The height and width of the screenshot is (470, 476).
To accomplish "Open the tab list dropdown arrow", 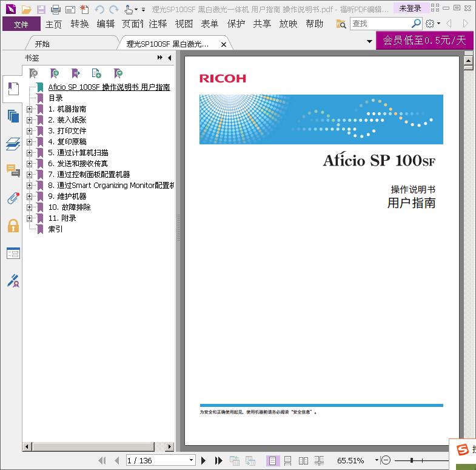I will 369,41.
